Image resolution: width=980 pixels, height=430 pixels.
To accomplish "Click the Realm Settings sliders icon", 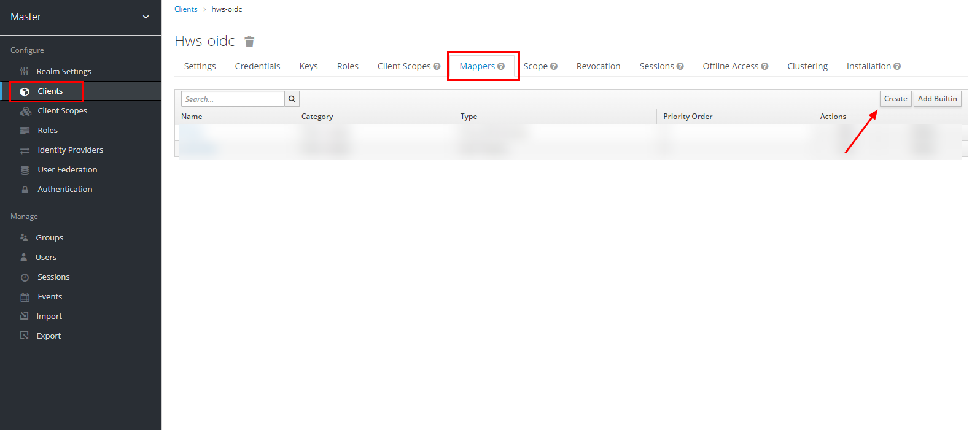I will tap(25, 71).
